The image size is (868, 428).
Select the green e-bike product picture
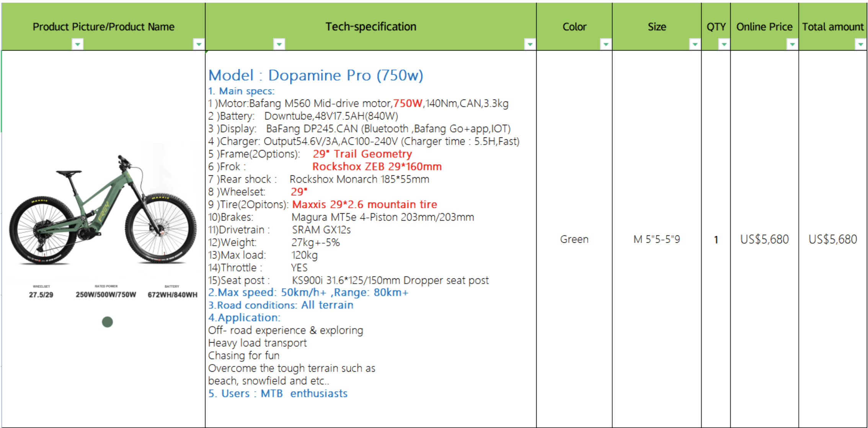(x=103, y=210)
